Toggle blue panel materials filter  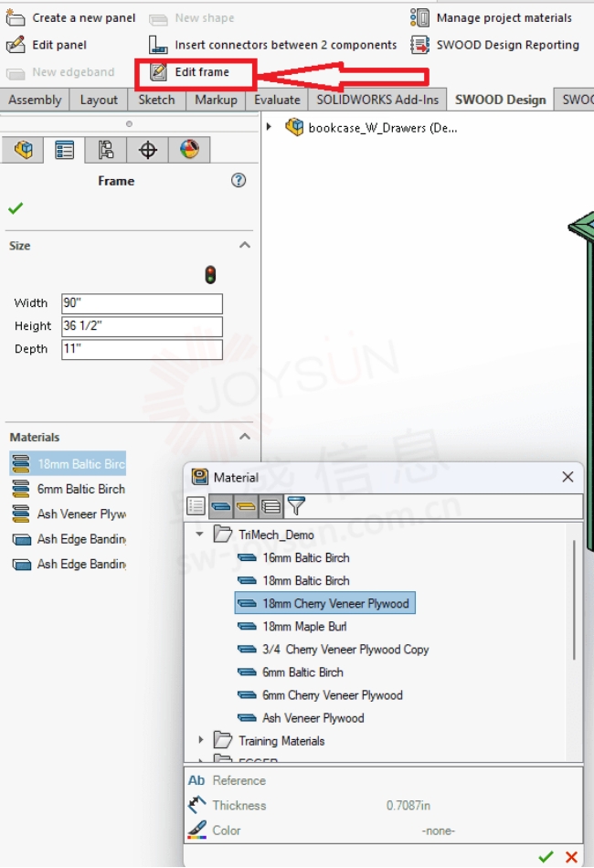(221, 506)
